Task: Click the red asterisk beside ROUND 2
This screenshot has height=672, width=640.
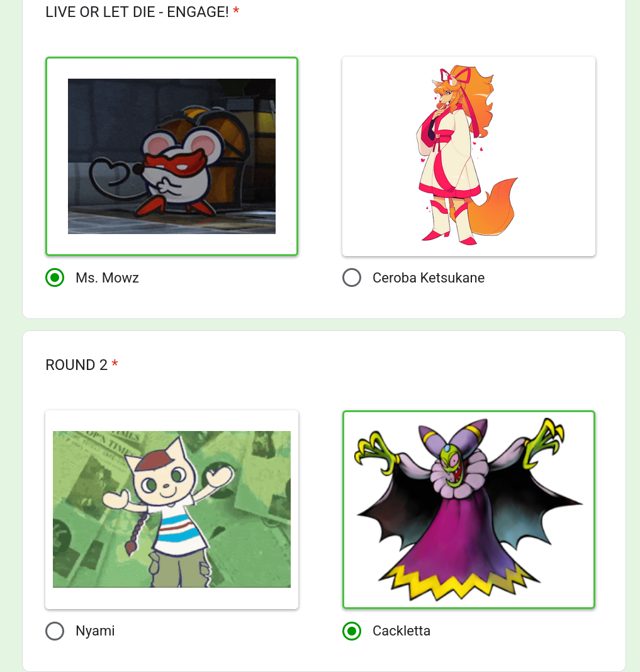Action: (x=115, y=364)
